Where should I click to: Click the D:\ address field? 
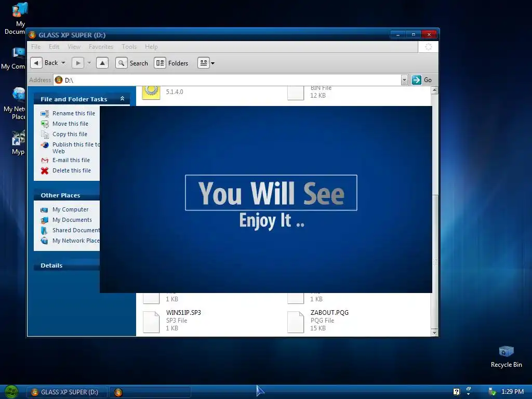pos(228,80)
